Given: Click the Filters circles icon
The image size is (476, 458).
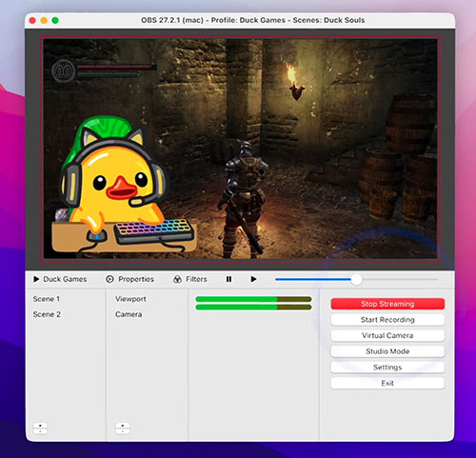Looking at the screenshot, I should pos(177,279).
